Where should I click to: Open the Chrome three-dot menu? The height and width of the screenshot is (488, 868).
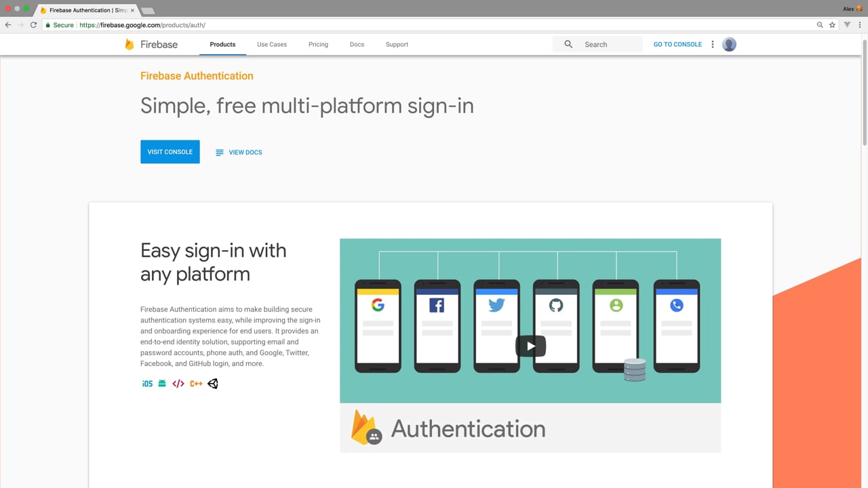860,25
